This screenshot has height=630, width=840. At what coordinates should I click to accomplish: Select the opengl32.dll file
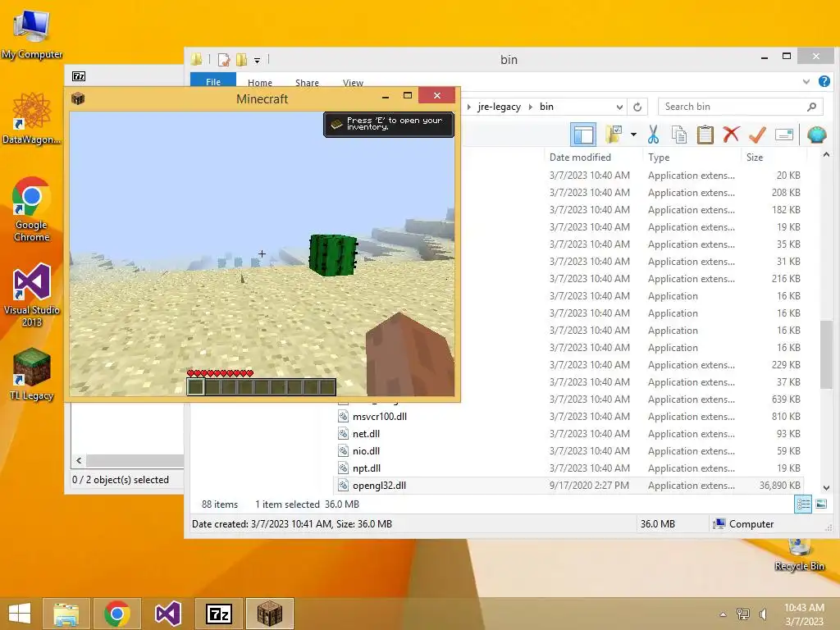pos(379,486)
